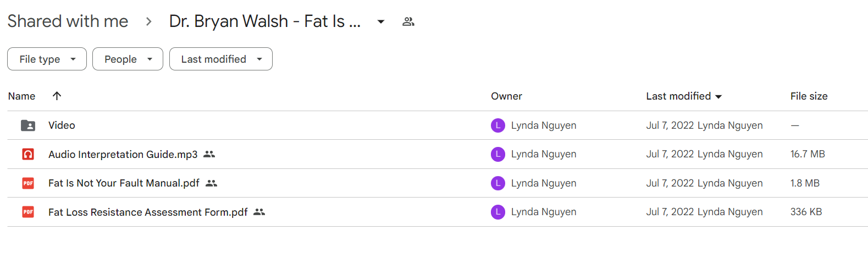Click the Jul 7, 2022 date in Video row
The width and height of the screenshot is (868, 268).
click(x=670, y=125)
